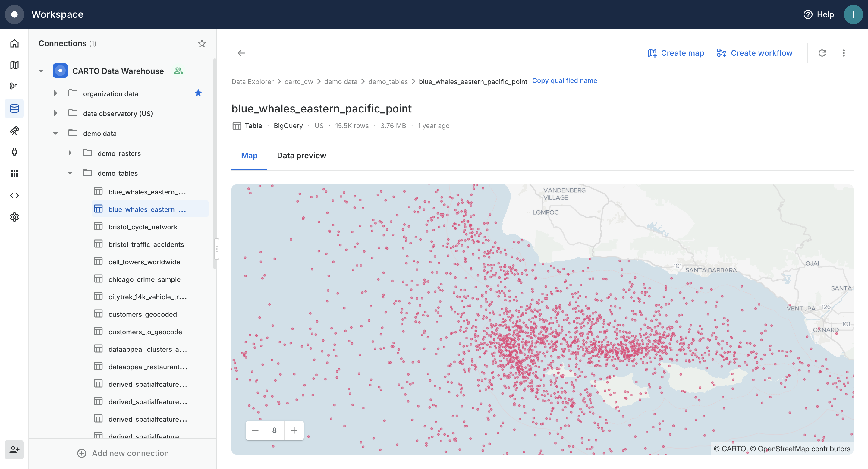Open the Applications grid icon in sidebar
The width and height of the screenshot is (868, 469).
(x=14, y=174)
